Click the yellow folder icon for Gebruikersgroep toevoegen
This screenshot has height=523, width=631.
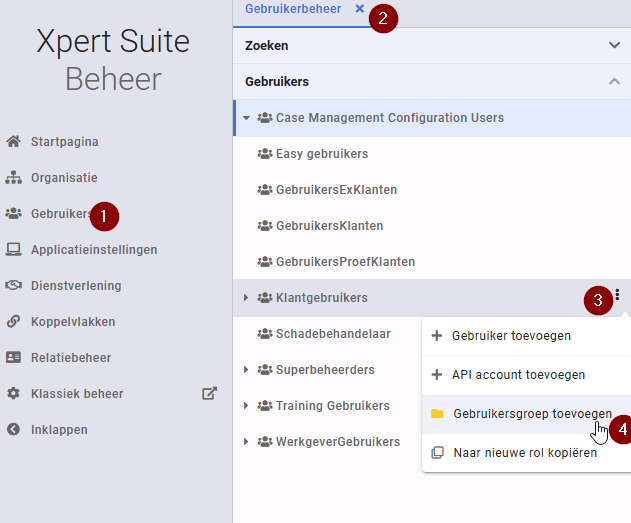pos(437,414)
